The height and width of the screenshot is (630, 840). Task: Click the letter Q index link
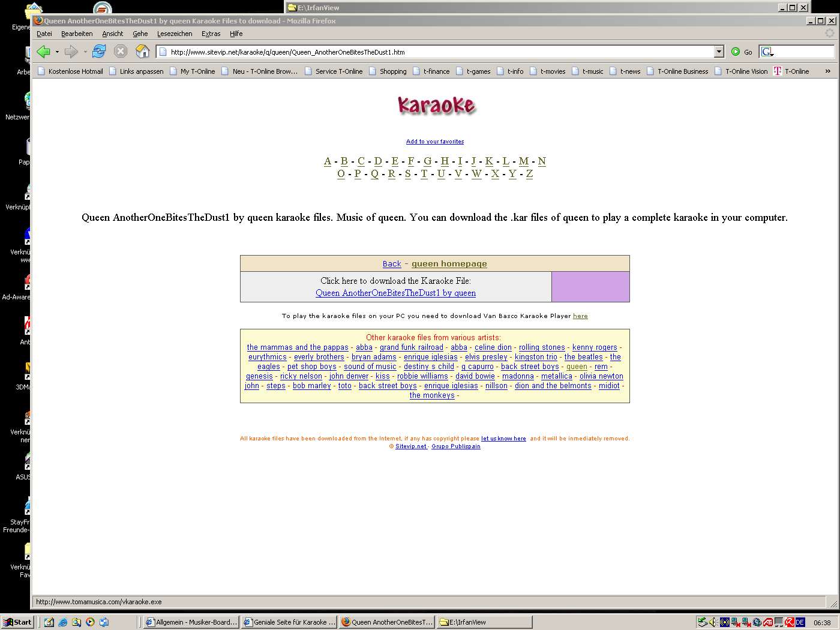click(x=374, y=173)
